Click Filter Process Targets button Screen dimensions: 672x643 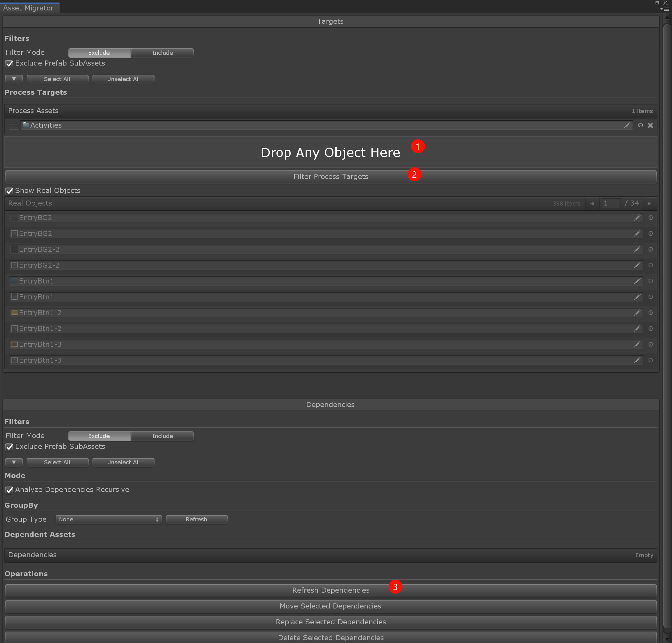coord(330,177)
